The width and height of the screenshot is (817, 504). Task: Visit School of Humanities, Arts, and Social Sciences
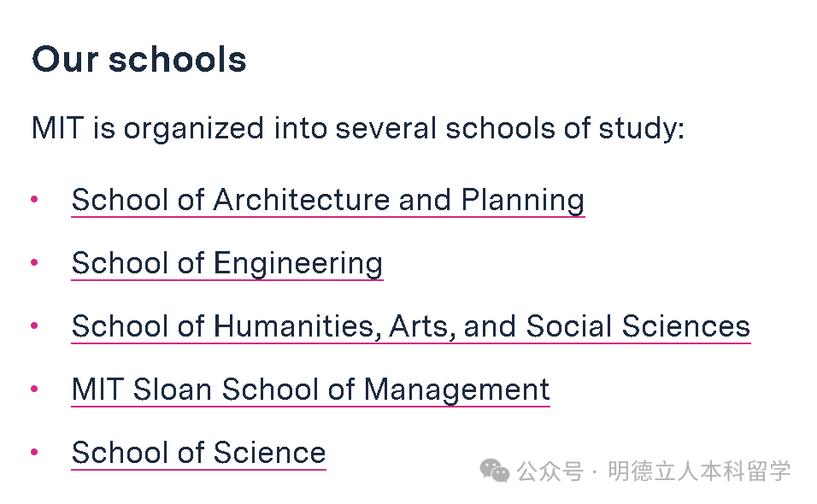410,326
